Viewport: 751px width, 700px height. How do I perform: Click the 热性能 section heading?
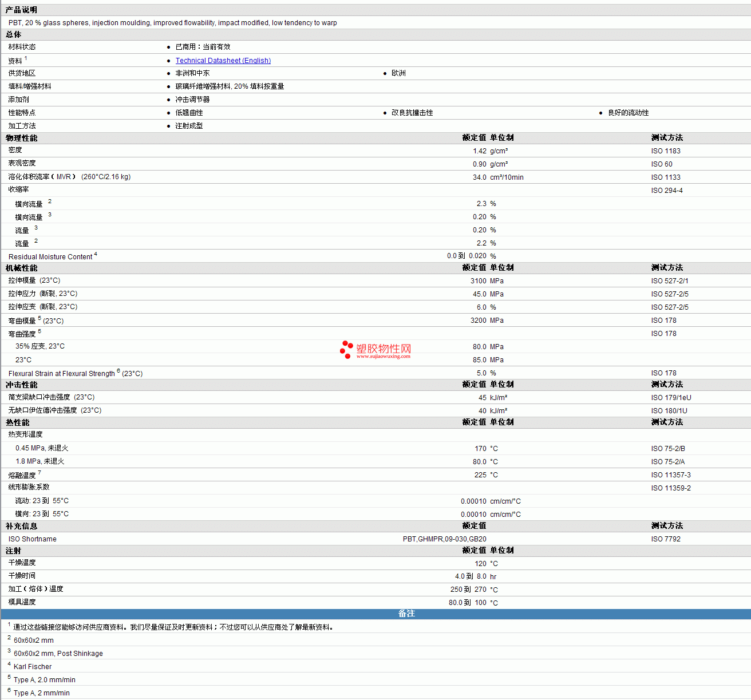18,422
